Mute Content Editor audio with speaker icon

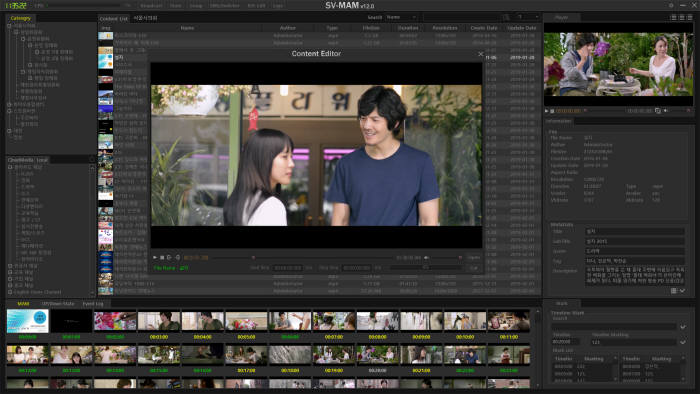coord(426,257)
